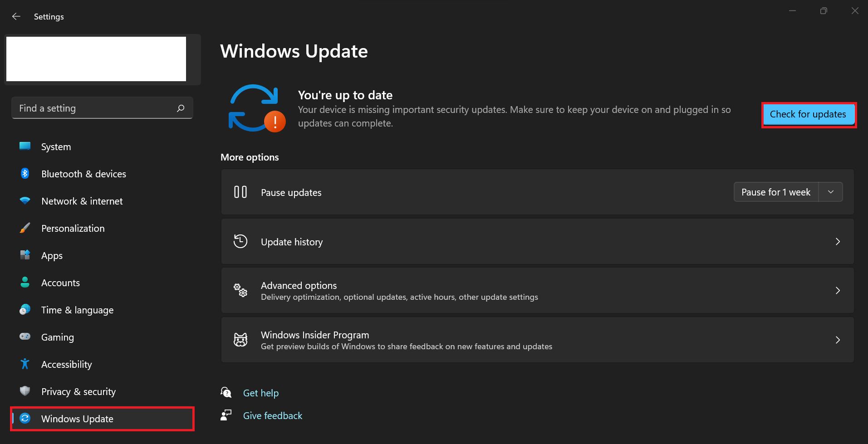Click Check for updates button
This screenshot has width=868, height=444.
(x=809, y=114)
